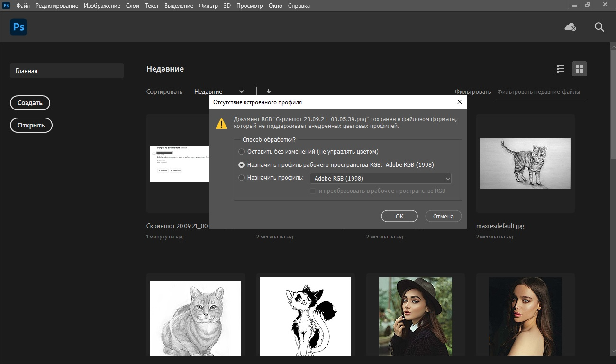The height and width of the screenshot is (364, 616).
Task: Confirm the dialog with OK
Action: 399,216
